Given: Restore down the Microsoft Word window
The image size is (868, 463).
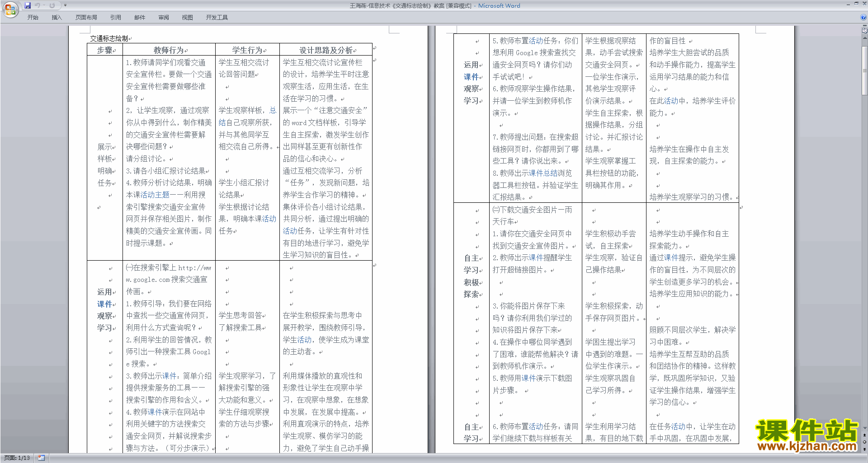Looking at the screenshot, I should click(x=856, y=4).
